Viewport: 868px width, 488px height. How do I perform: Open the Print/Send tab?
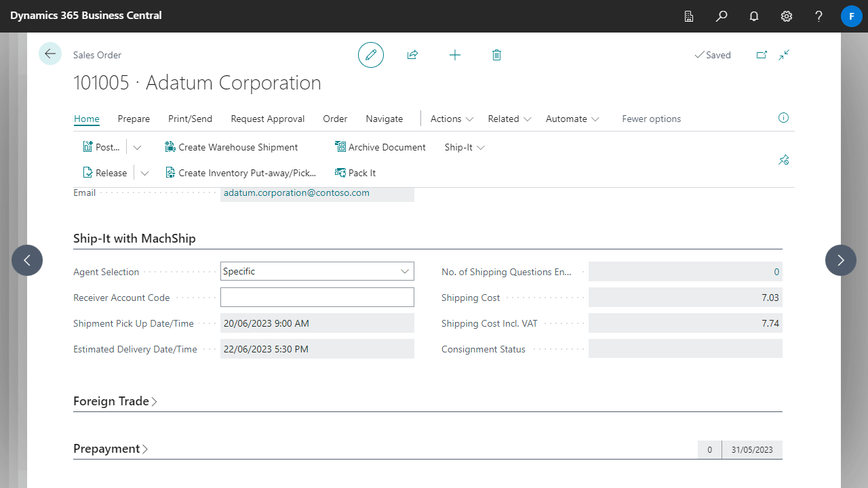pyautogui.click(x=190, y=119)
